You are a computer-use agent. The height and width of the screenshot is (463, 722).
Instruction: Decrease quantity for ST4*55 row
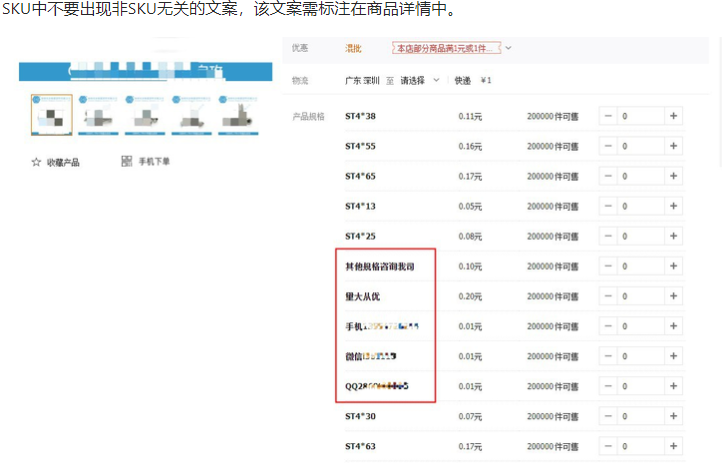[608, 146]
